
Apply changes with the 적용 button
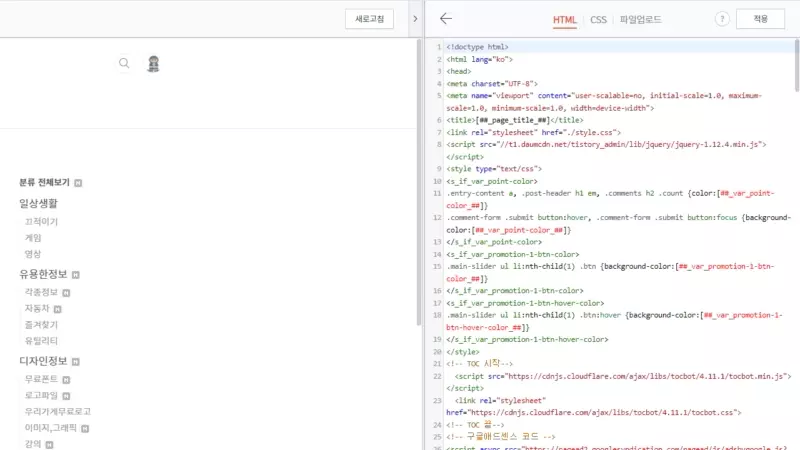coord(760,19)
